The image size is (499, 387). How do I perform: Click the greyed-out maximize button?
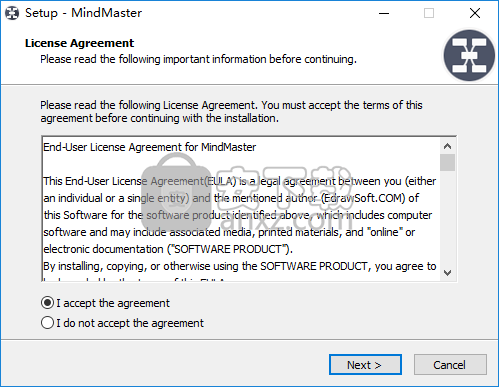tap(429, 13)
